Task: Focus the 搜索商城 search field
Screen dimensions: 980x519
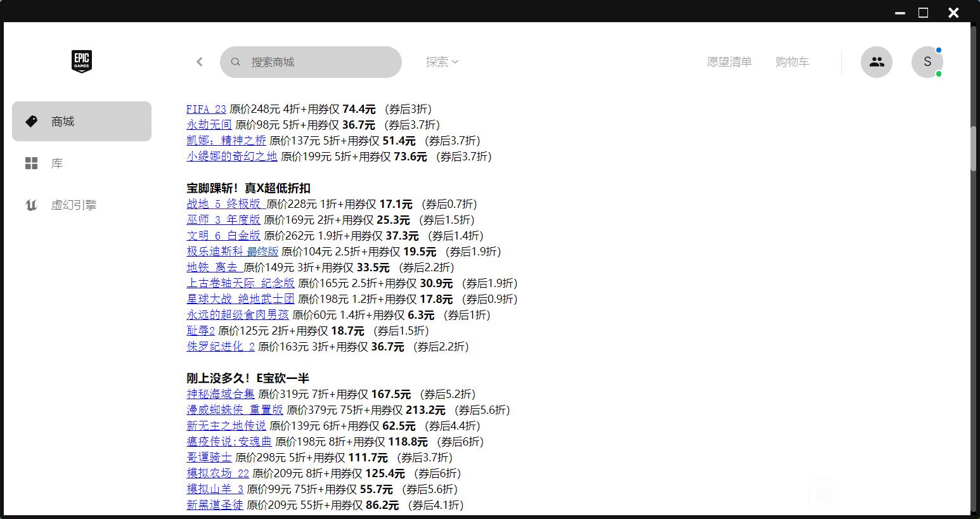Action: point(311,62)
